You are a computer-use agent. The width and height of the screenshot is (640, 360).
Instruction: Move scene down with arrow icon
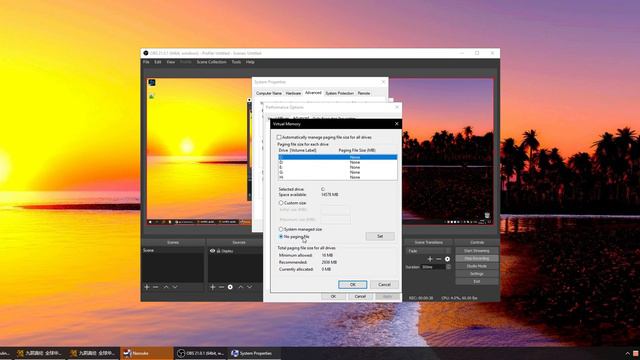175,287
